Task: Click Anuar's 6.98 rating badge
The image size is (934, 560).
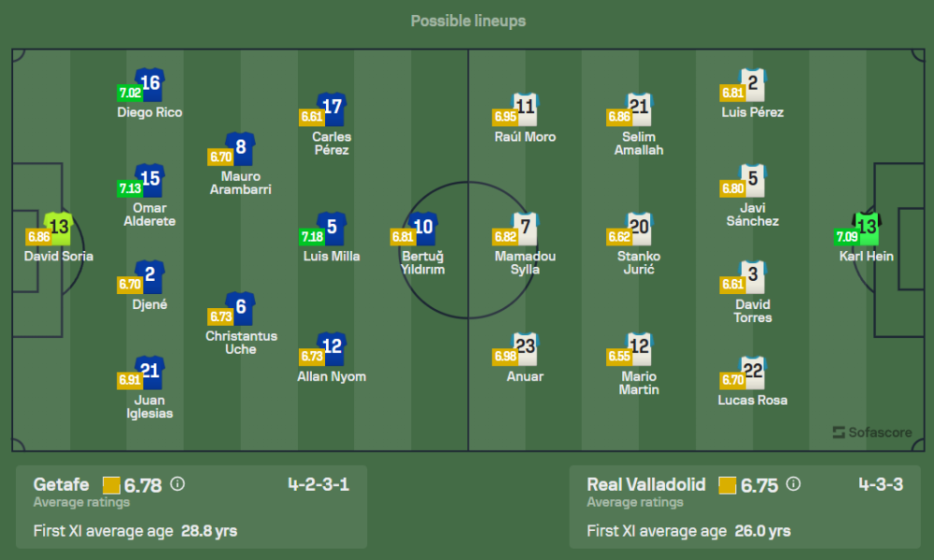Action: (x=505, y=357)
